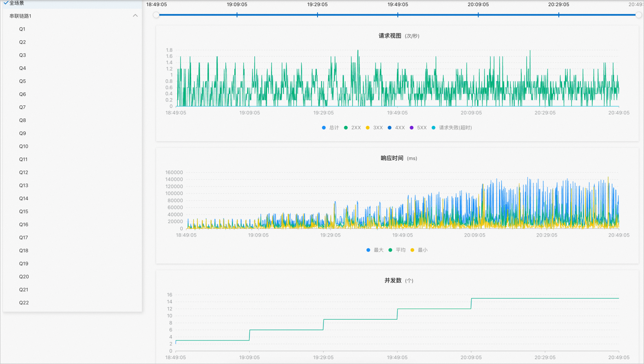This screenshot has height=364, width=644.
Task: Toggle the 3XX series legend item
Action: point(375,128)
